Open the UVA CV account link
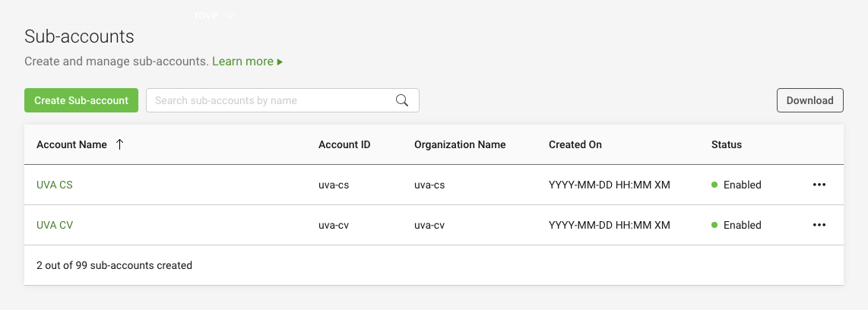This screenshot has width=868, height=310. click(55, 226)
